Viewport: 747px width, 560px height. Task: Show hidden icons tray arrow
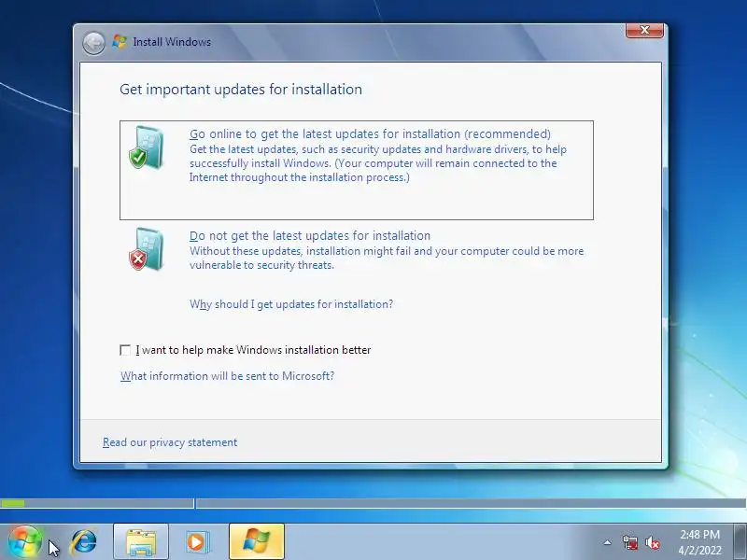coord(608,542)
